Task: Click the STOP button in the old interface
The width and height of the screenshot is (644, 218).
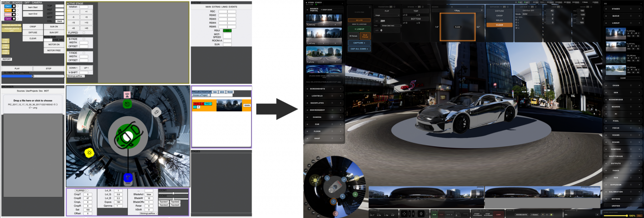Action: point(49,68)
